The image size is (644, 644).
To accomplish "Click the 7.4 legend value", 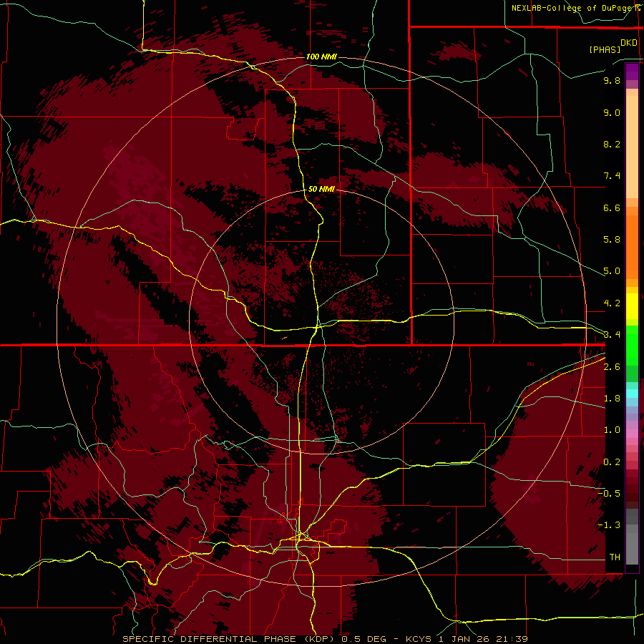I will pos(612,176).
